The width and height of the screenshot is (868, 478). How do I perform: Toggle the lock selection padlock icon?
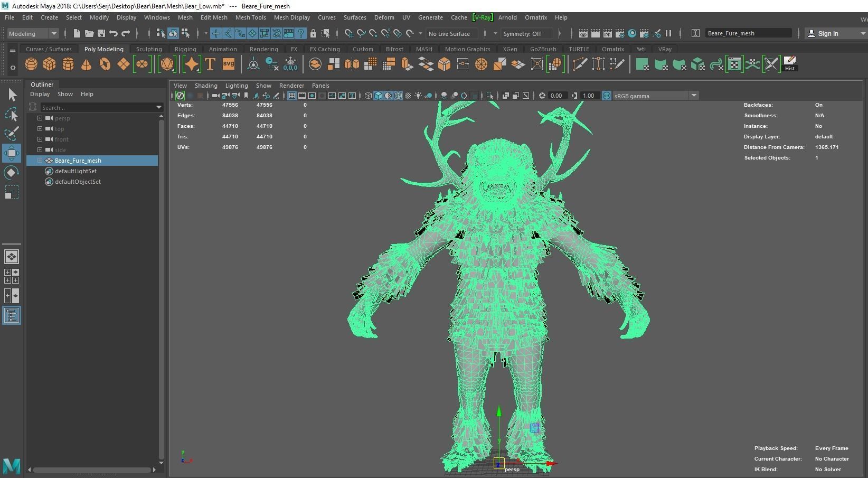coord(313,33)
